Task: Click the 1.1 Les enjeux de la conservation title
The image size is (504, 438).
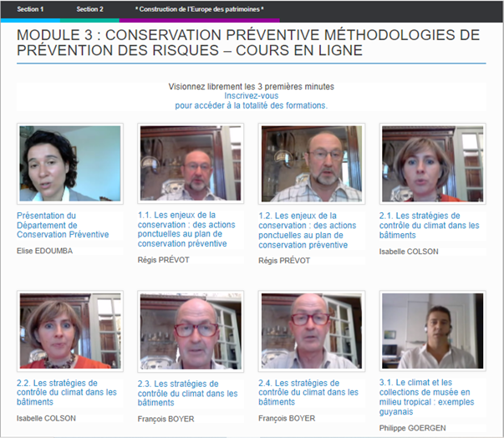Action: 186,229
